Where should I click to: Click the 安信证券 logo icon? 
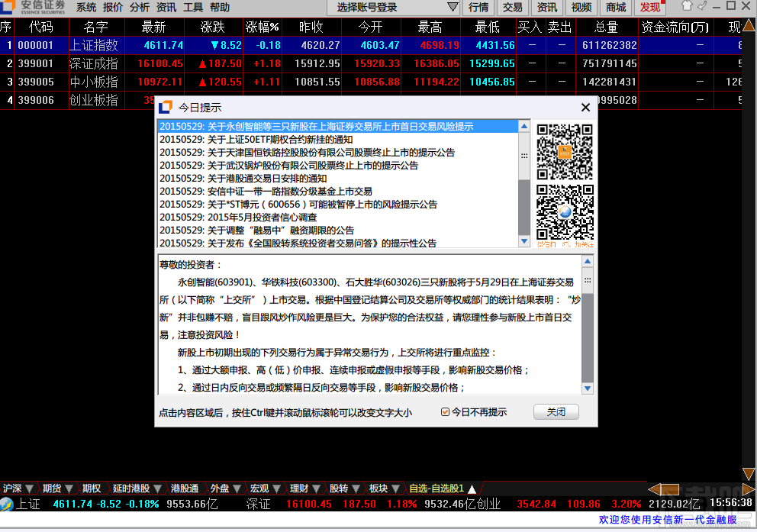click(x=8, y=7)
